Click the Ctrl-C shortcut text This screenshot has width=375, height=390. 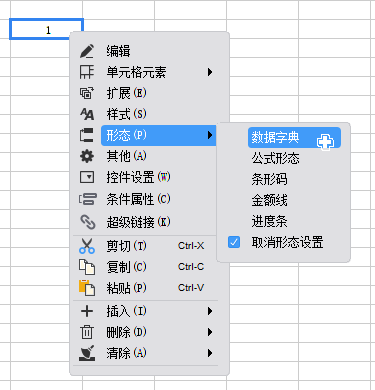point(191,267)
